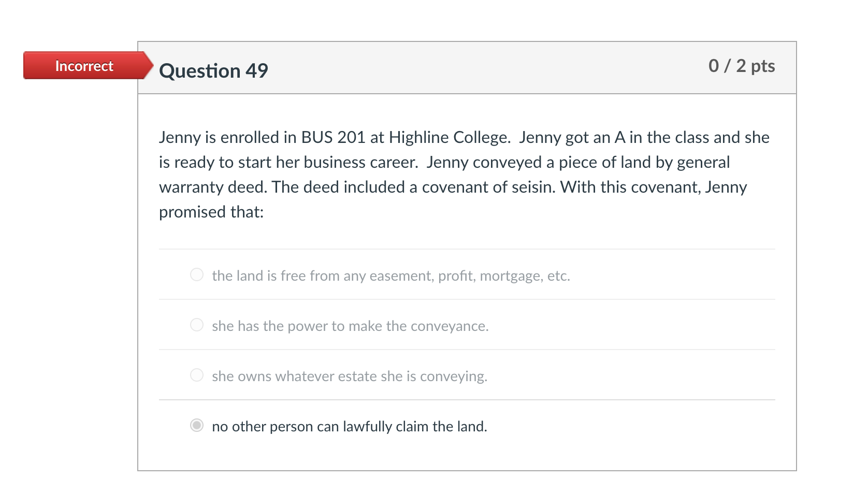Click the first answer option text
This screenshot has height=493, width=868.
[x=390, y=275]
